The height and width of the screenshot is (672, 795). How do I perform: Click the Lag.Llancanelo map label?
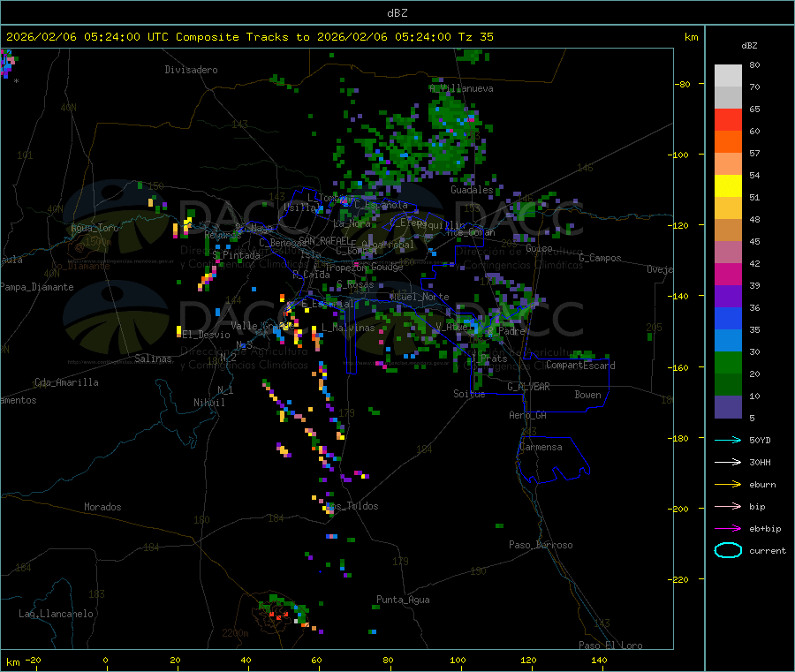point(57,614)
